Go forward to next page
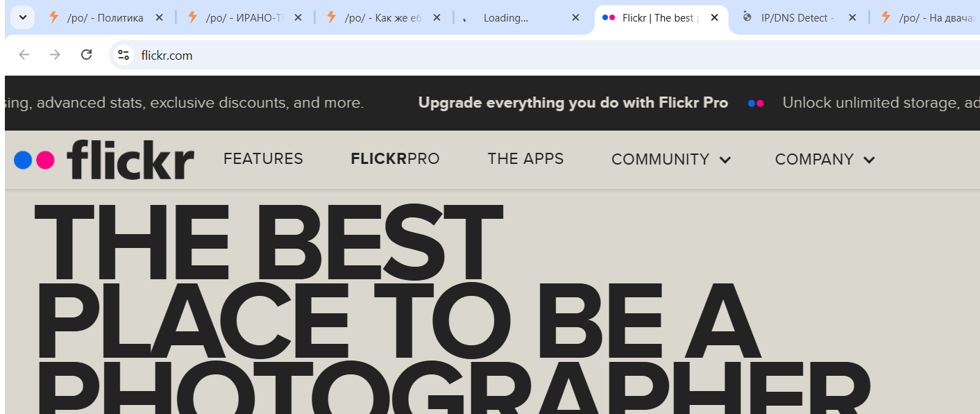Screen dimensions: 980x414 coord(56,55)
